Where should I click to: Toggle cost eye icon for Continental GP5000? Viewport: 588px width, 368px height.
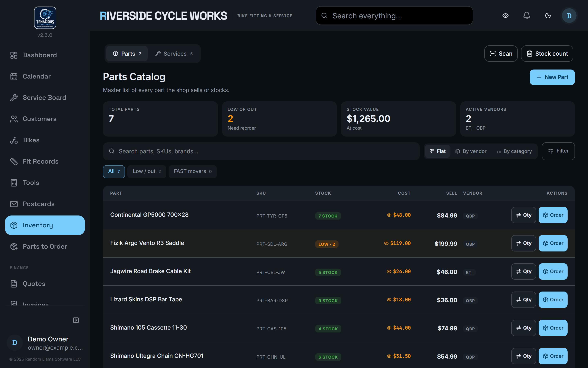click(x=389, y=215)
